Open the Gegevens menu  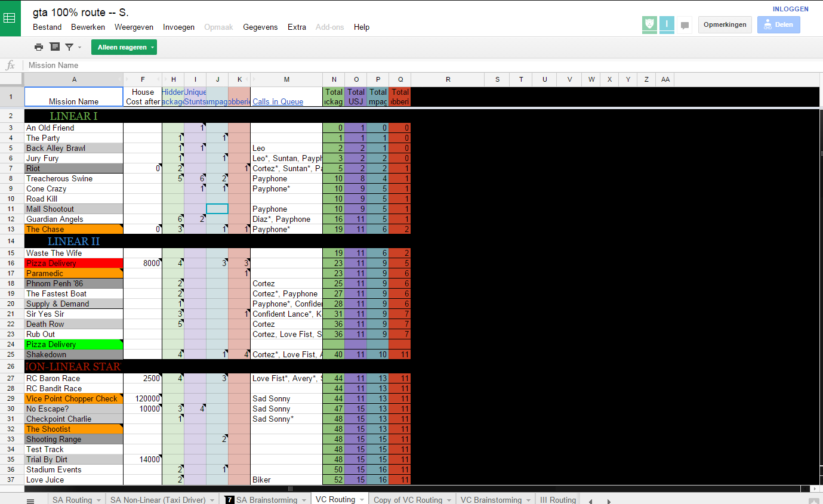tap(260, 27)
